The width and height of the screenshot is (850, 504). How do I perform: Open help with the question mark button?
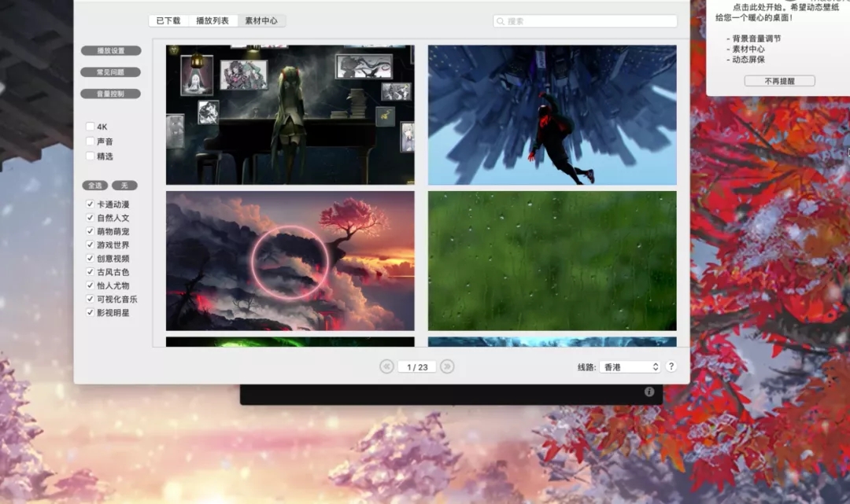click(671, 366)
